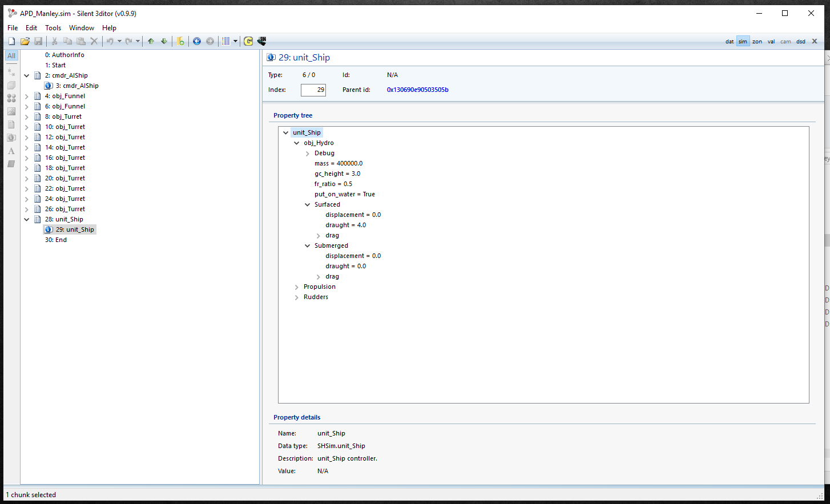This screenshot has height=504, width=830.
Task: Move chunk down with green down arrow
Action: [164, 41]
